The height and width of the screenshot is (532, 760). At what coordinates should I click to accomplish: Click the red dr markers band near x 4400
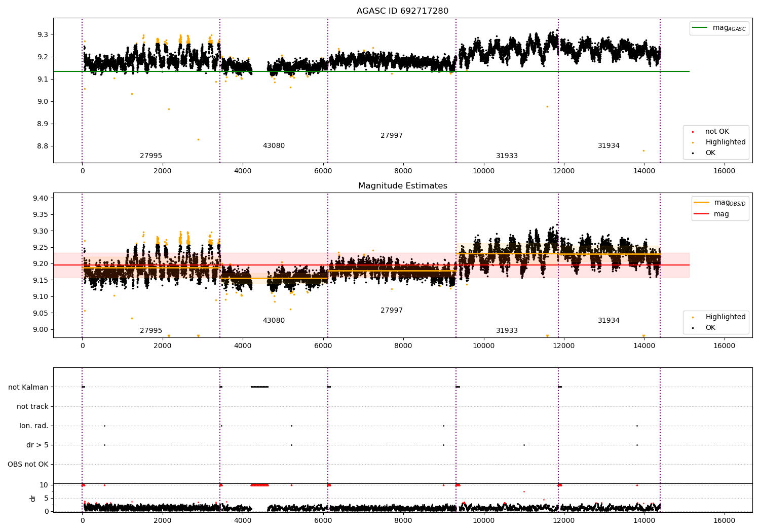(259, 485)
